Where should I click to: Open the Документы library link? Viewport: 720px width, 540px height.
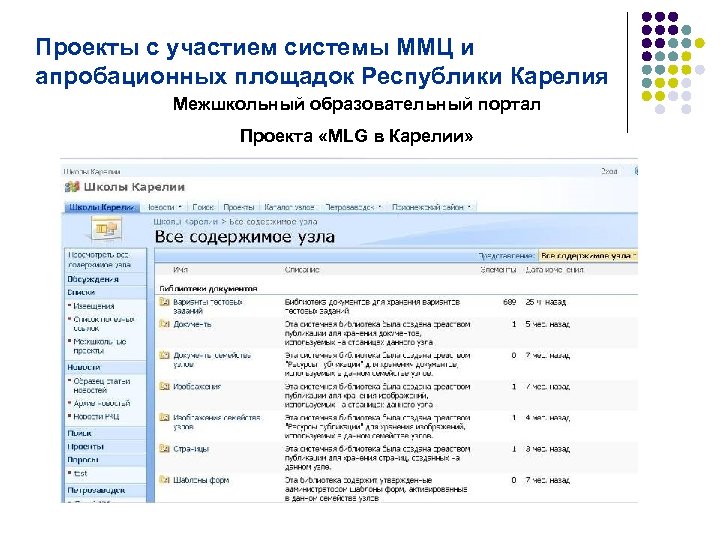pyautogui.click(x=192, y=324)
